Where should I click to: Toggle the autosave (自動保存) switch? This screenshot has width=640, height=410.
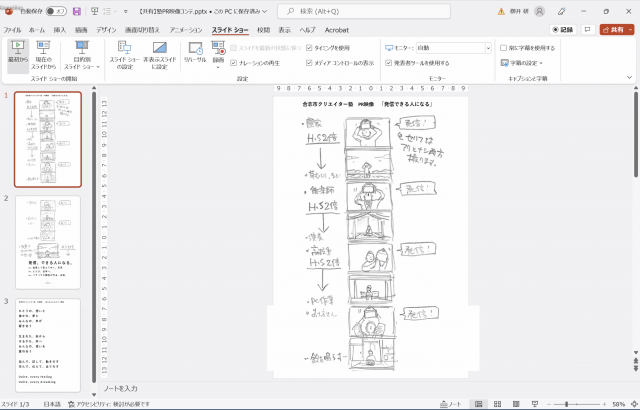click(x=56, y=11)
